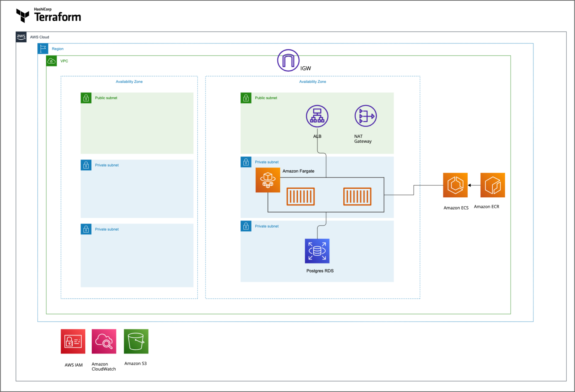This screenshot has height=392, width=575.
Task: Click the Amazon ECR icon
Action: pos(492,185)
